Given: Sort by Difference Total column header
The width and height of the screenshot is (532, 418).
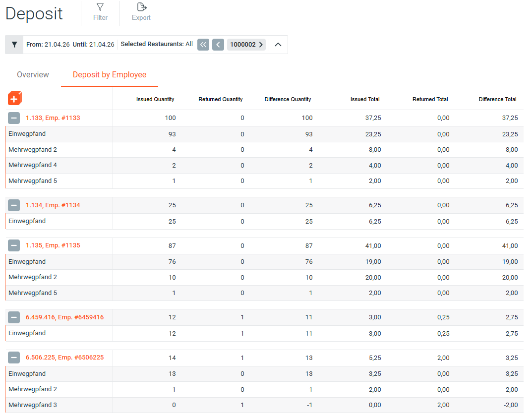Looking at the screenshot, I should tap(497, 99).
